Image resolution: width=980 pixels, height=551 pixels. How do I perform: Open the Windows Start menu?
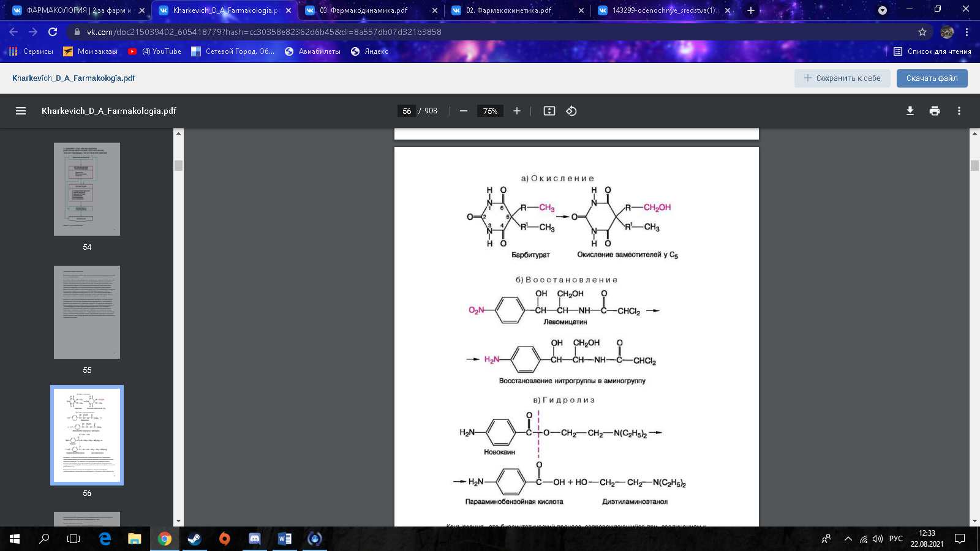click(15, 539)
